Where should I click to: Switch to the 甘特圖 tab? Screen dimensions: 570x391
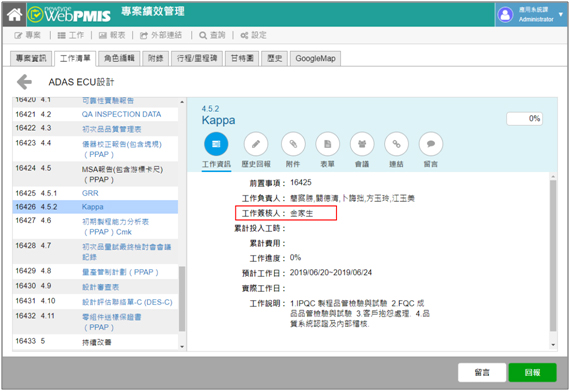[242, 58]
